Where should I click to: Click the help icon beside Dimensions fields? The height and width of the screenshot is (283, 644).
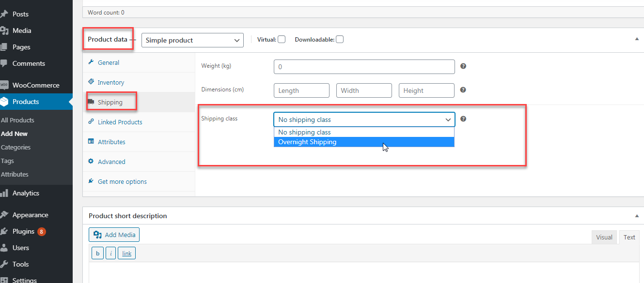[463, 90]
